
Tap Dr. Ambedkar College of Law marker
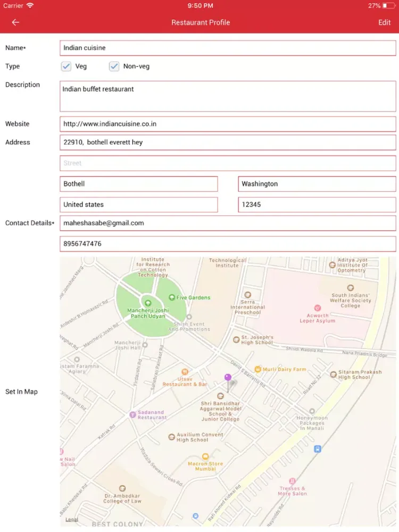point(122,488)
